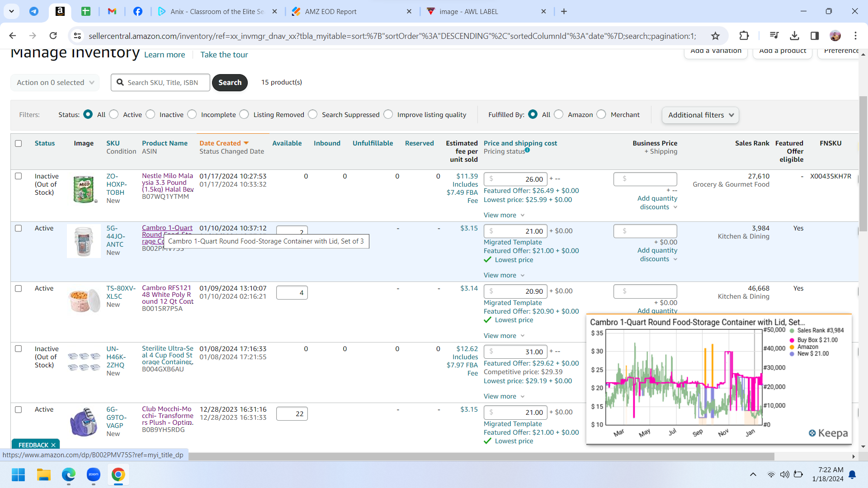
Task: Expand the Additional filters dropdown
Action: point(700,115)
